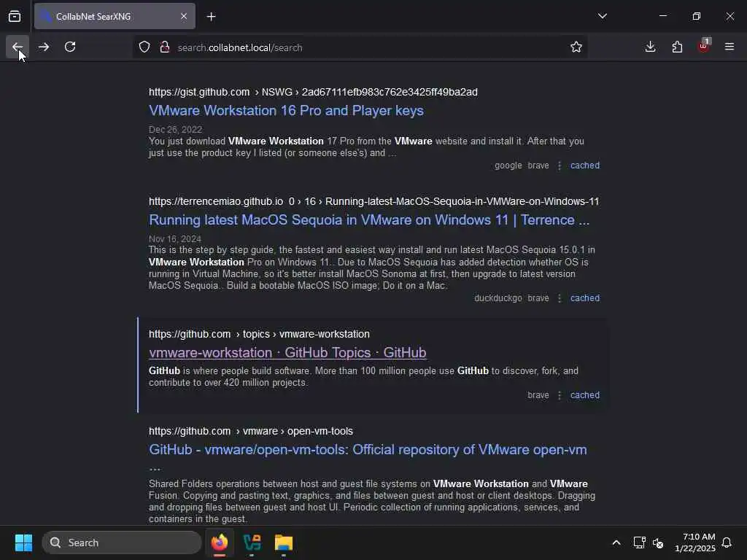Click the Dec 26, 2022 date text
The width and height of the screenshot is (747, 560).
[x=175, y=130]
